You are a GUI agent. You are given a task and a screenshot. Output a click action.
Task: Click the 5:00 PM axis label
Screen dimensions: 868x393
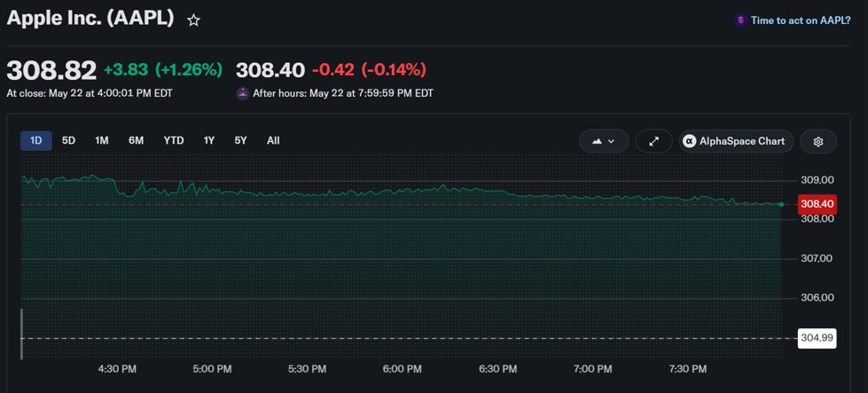[213, 369]
